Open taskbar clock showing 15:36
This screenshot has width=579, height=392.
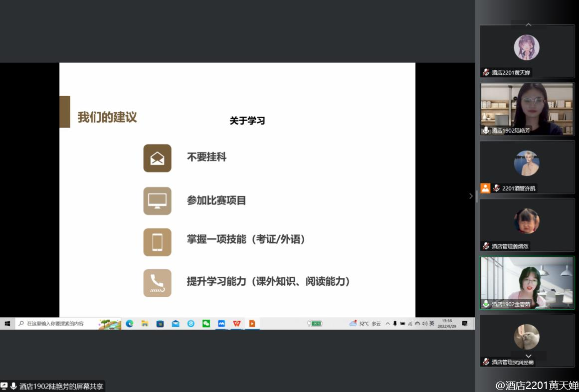point(446,323)
